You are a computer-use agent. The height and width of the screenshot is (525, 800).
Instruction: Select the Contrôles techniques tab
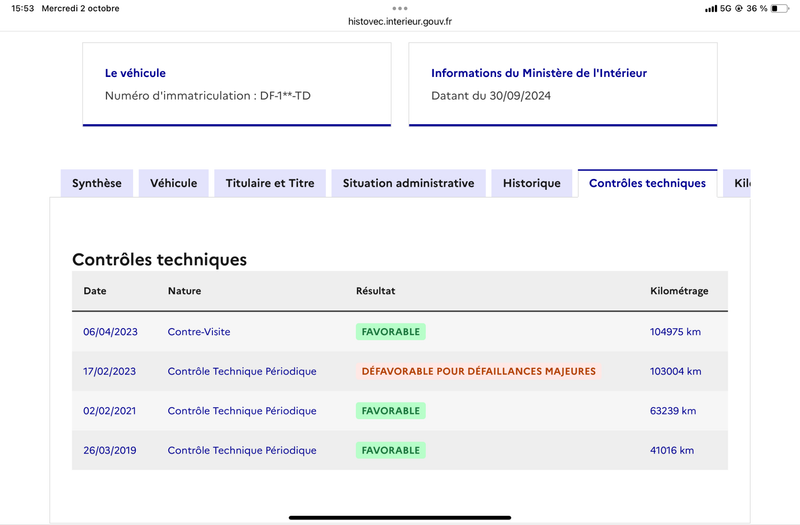pos(647,183)
